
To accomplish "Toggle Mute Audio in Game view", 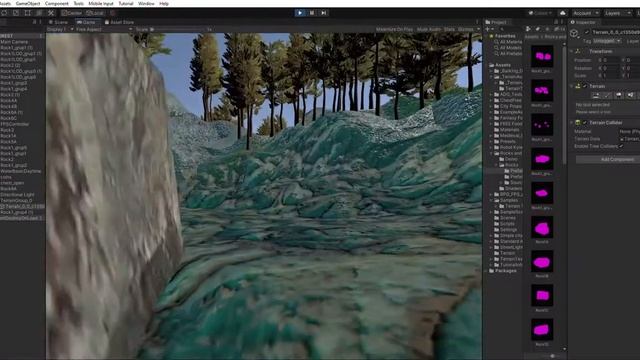I will click(429, 29).
